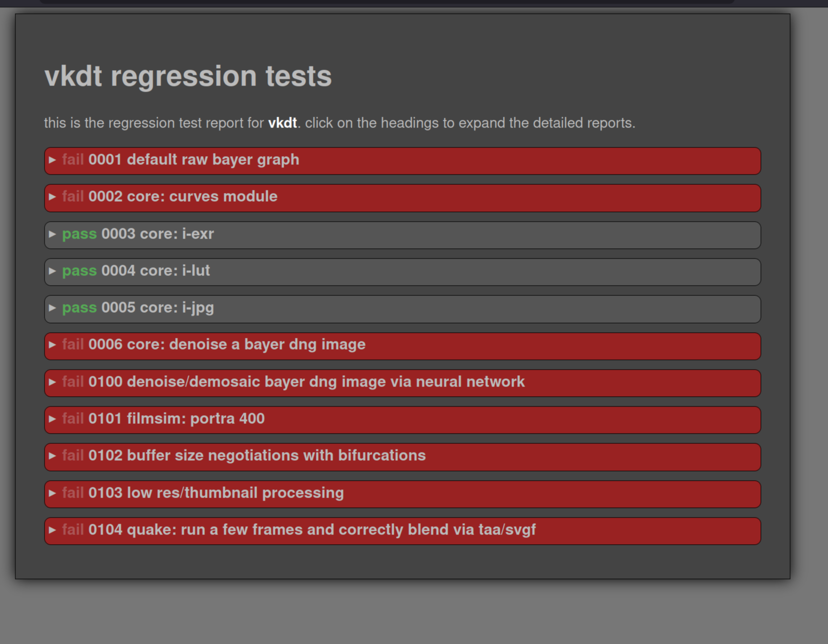Click the fail label on 0001 test
Image resolution: width=828 pixels, height=644 pixels.
click(73, 160)
